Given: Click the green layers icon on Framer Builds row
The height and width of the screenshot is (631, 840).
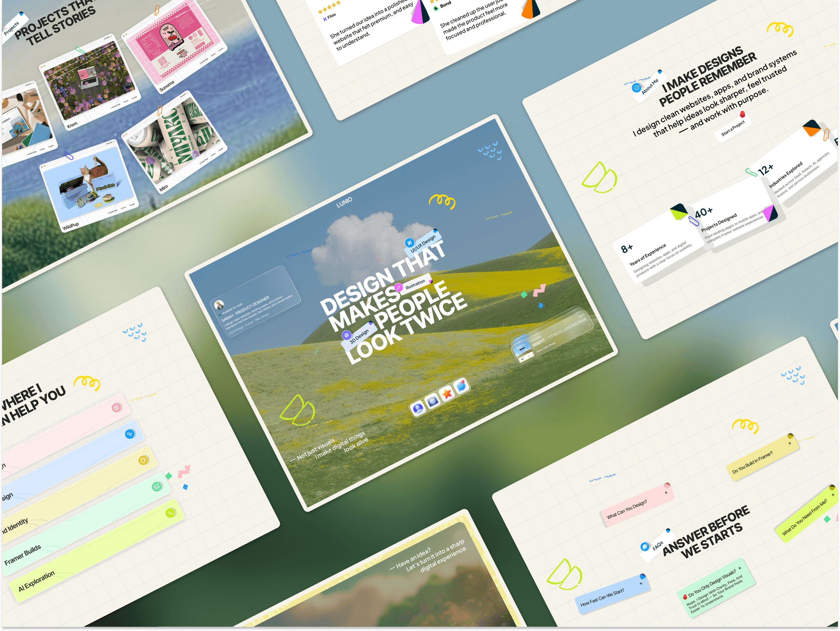Looking at the screenshot, I should point(157,487).
